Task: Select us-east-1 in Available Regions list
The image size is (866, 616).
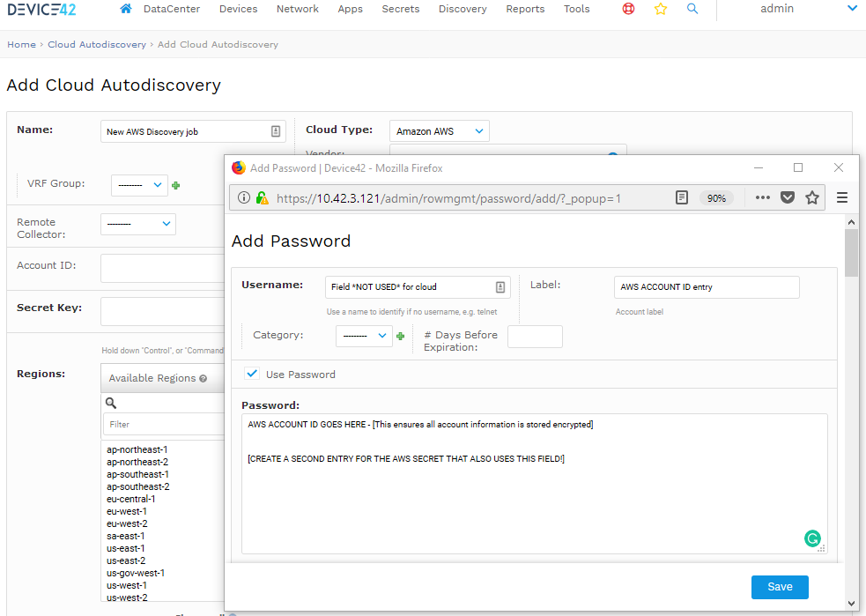Action: point(124,547)
